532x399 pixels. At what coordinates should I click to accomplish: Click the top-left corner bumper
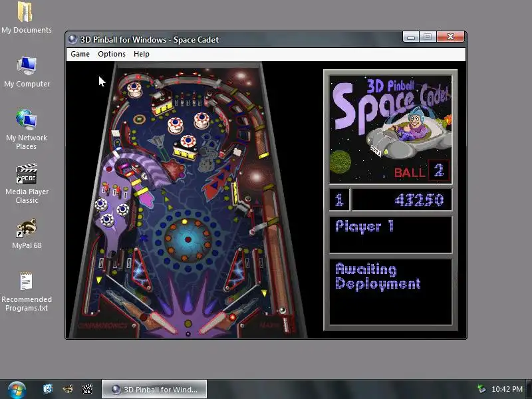pos(134,88)
